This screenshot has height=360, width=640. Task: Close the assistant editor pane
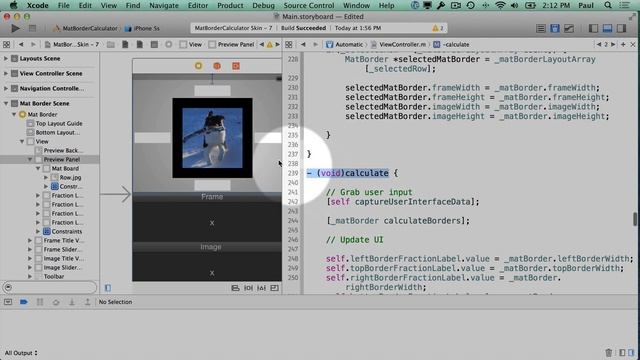(633, 44)
